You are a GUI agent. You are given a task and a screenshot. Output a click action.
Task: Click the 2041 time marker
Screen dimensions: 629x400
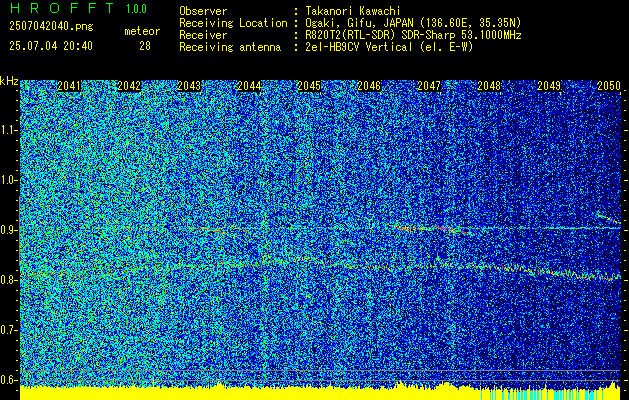(69, 86)
